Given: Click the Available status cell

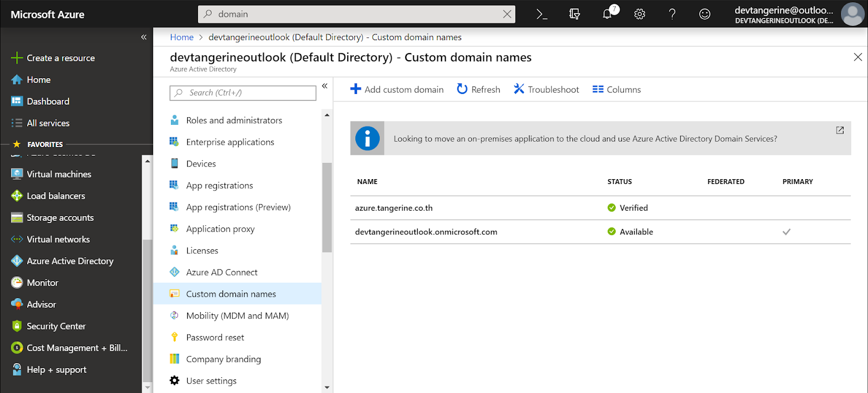Looking at the screenshot, I should (x=630, y=232).
